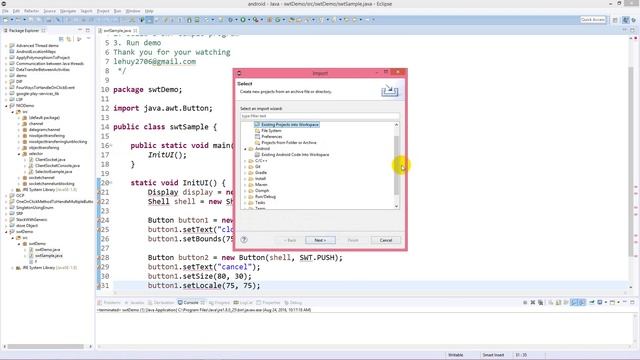The image size is (640, 360).
Task: Expand the Maven import category
Action: point(245,185)
